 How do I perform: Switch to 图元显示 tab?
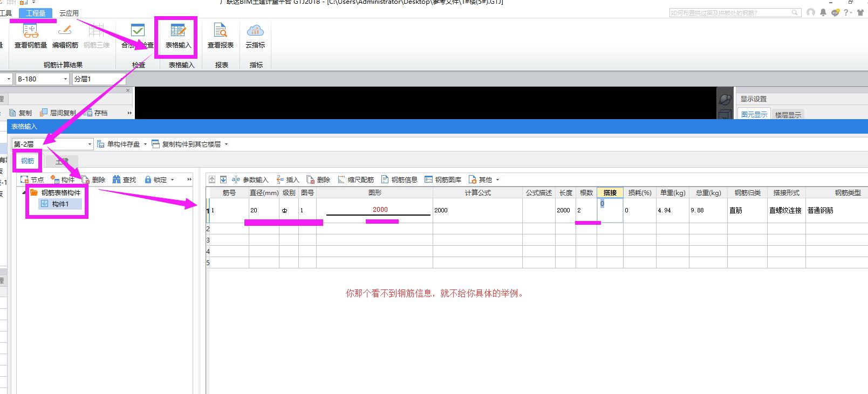coord(754,114)
